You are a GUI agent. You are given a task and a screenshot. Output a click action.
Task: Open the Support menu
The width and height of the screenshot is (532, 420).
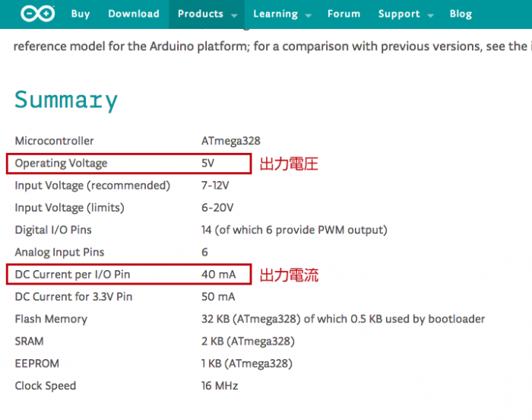(399, 14)
